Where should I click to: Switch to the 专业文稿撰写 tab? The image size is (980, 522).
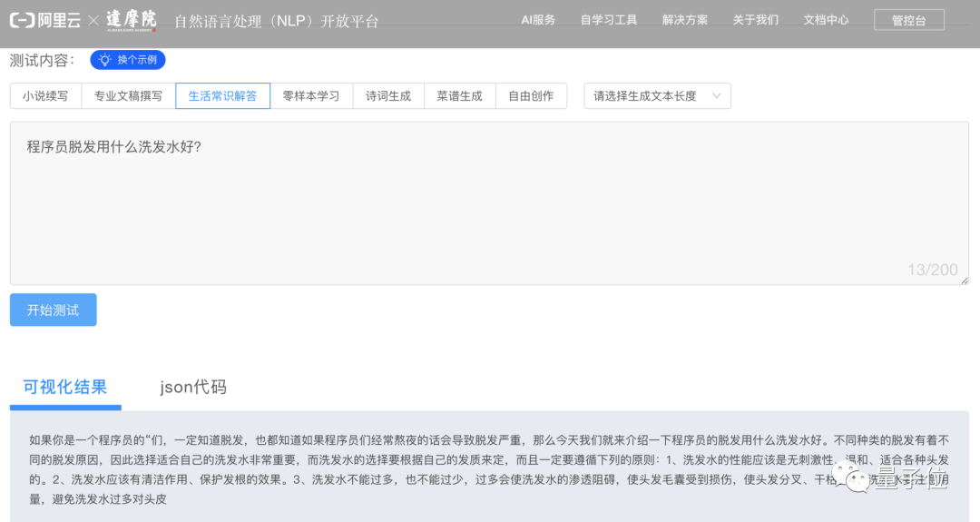[128, 96]
